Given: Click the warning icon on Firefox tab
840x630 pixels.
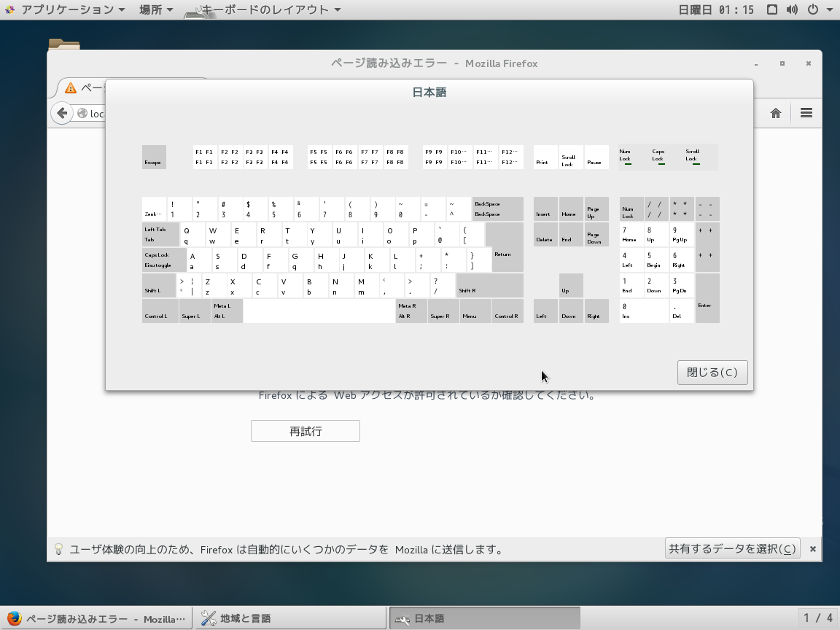Looking at the screenshot, I should (71, 87).
